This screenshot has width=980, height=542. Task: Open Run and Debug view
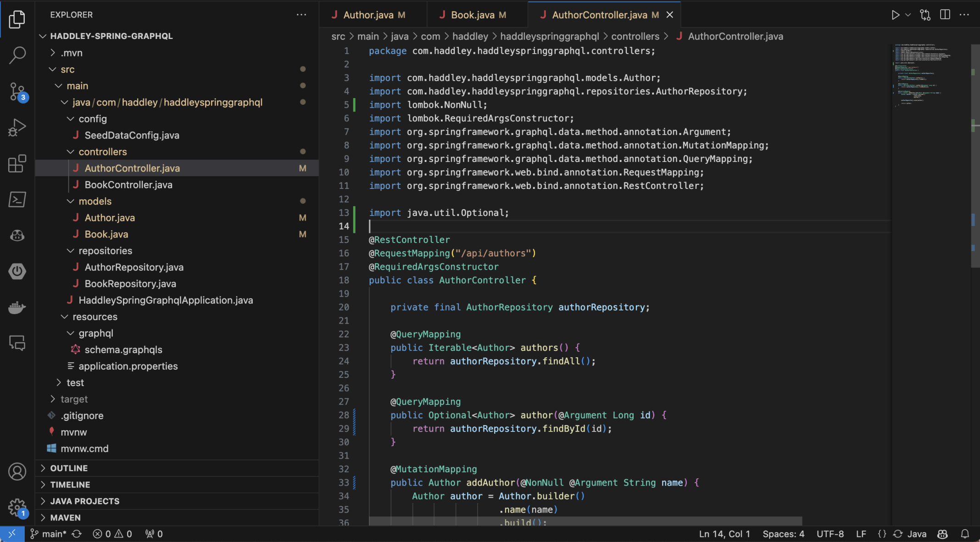[17, 127]
